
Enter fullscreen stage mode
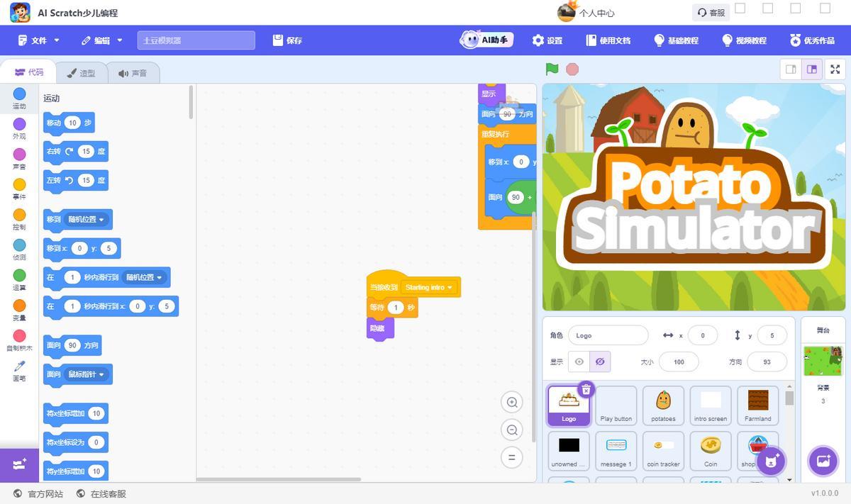pyautogui.click(x=835, y=69)
